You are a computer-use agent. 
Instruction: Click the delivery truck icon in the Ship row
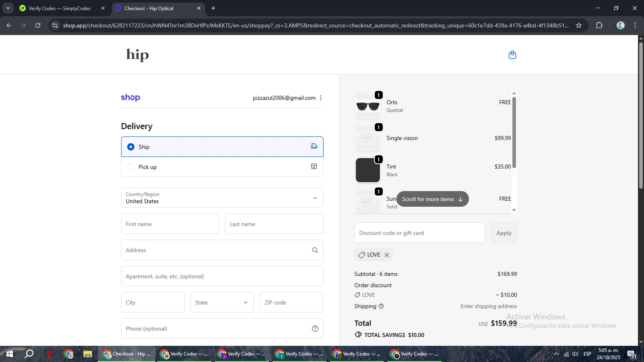(314, 146)
